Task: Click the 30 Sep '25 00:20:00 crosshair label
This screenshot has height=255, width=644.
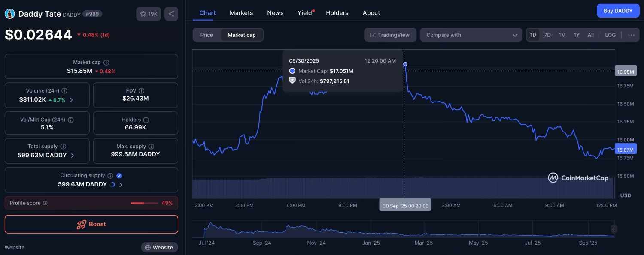Action: [405, 205]
